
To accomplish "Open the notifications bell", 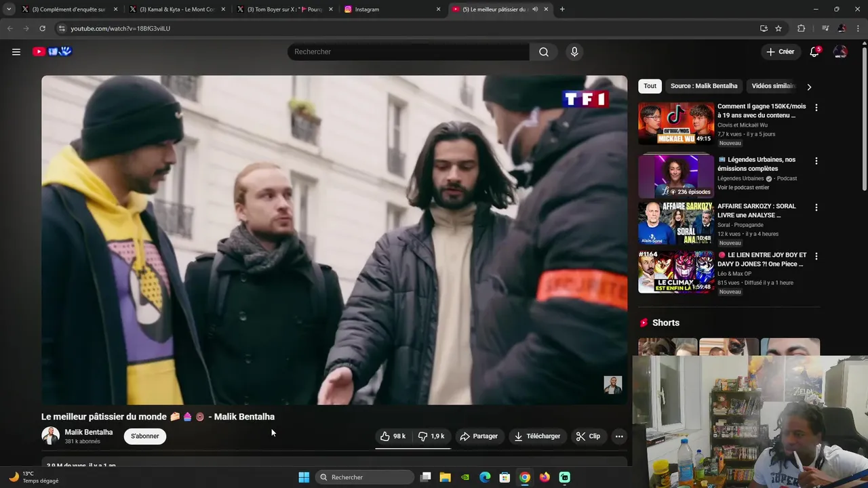I will pos(814,52).
